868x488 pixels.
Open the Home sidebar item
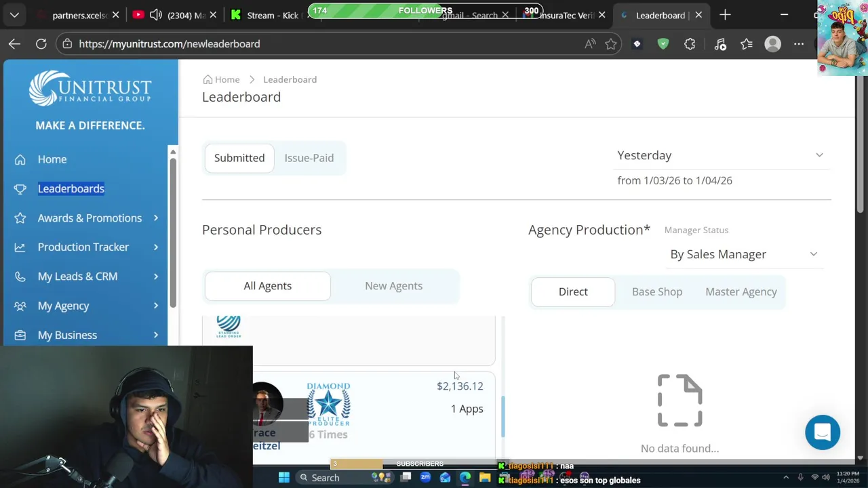[52, 159]
